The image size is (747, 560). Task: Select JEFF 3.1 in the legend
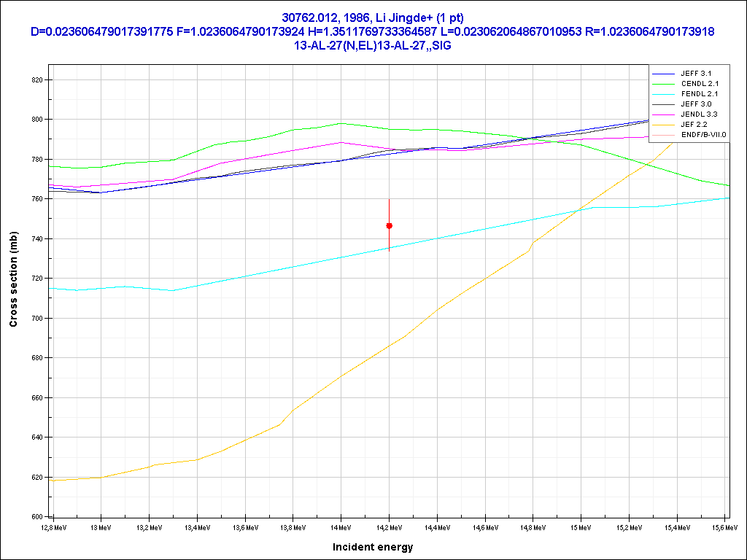[695, 74]
